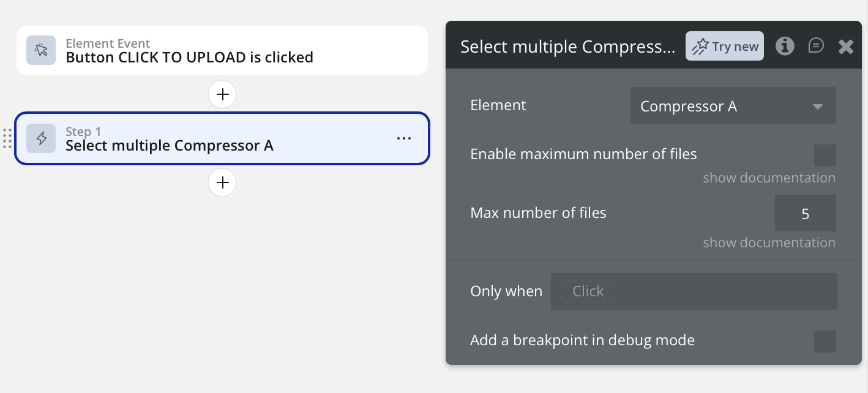Image resolution: width=868 pixels, height=393 pixels.
Task: Open the info icon in the panel header
Action: 785,46
